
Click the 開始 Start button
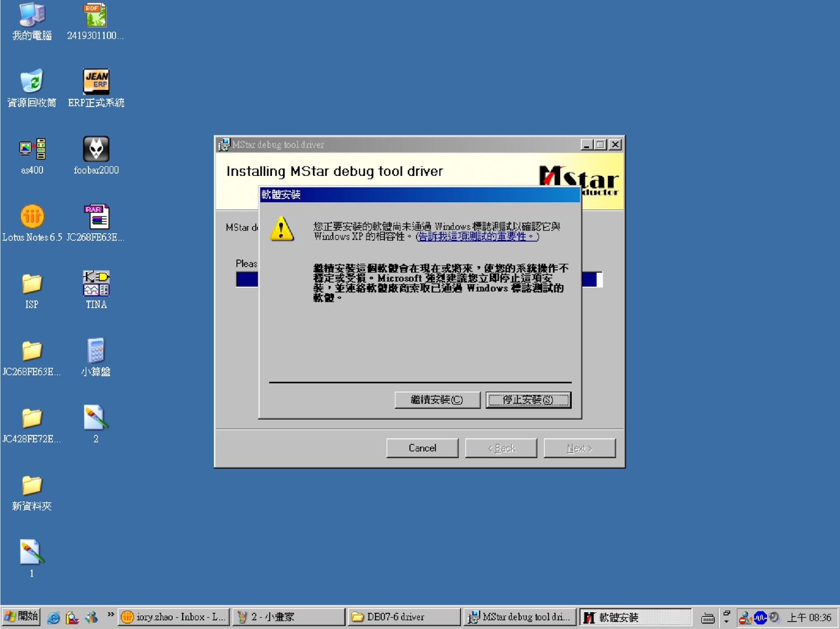tap(21, 617)
